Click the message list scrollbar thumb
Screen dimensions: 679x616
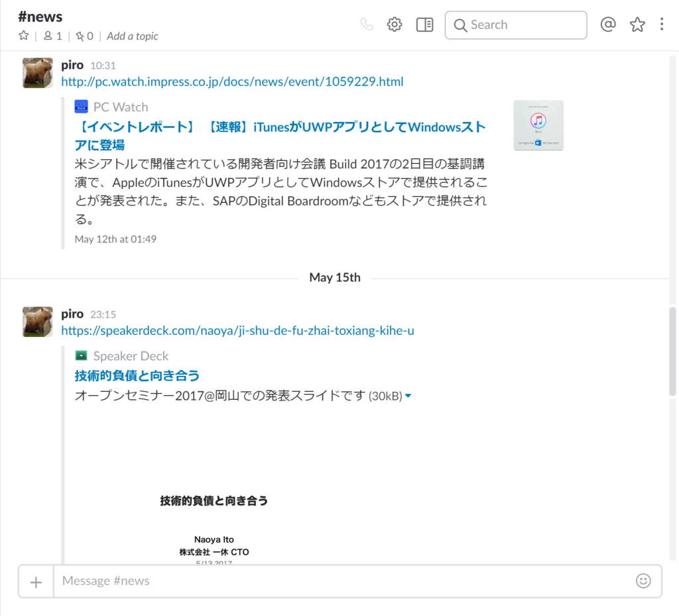tap(672, 351)
